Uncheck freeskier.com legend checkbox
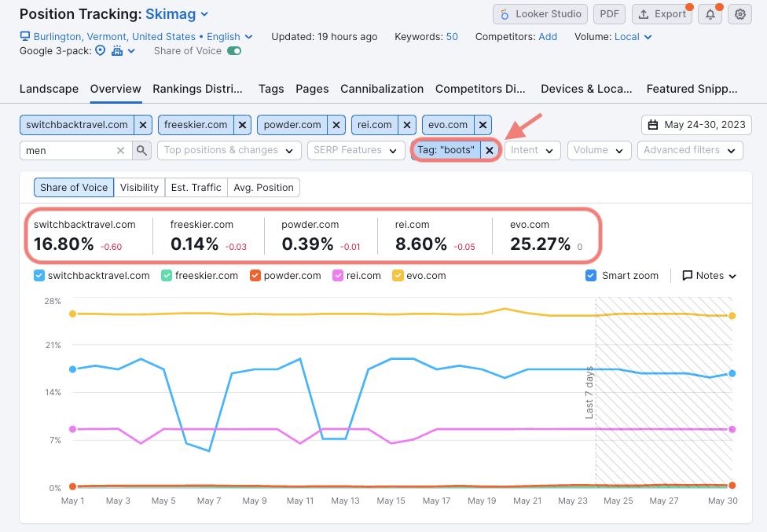 click(x=167, y=276)
